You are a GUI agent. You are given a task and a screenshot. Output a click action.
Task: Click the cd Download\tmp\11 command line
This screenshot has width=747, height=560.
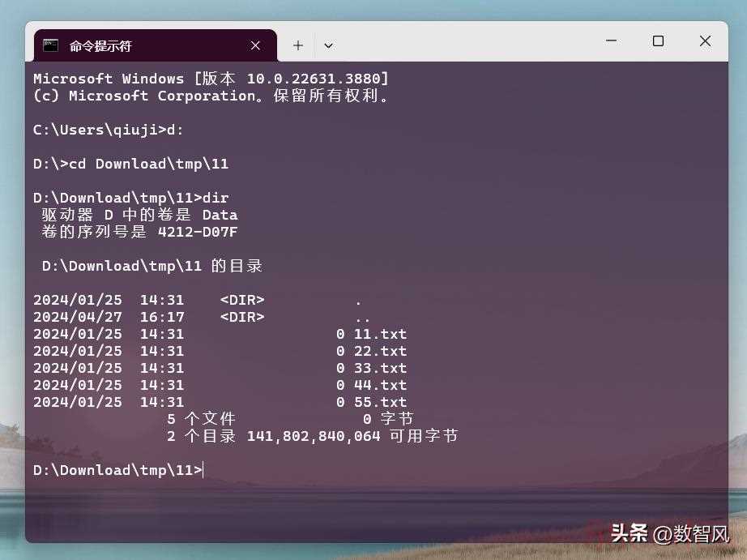pyautogui.click(x=131, y=164)
